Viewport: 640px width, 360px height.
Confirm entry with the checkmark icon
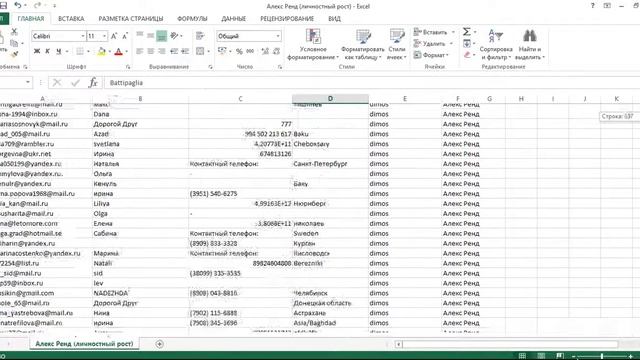pyautogui.click(x=75, y=83)
